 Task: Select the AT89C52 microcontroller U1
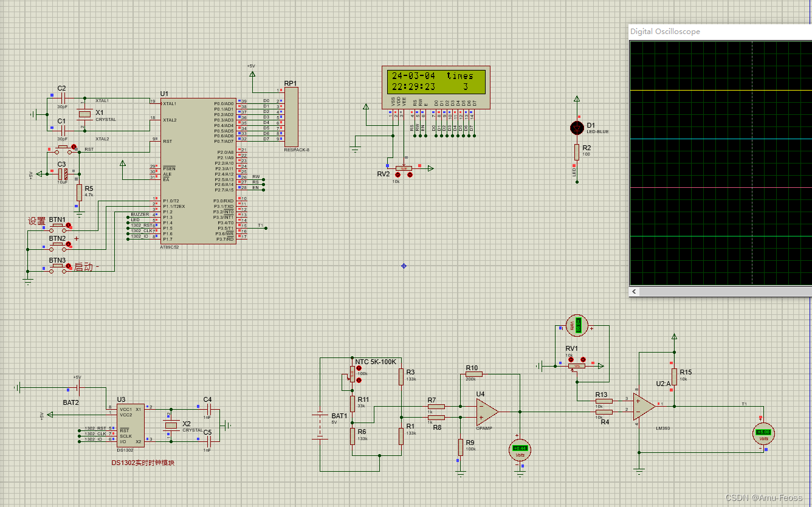199,171
